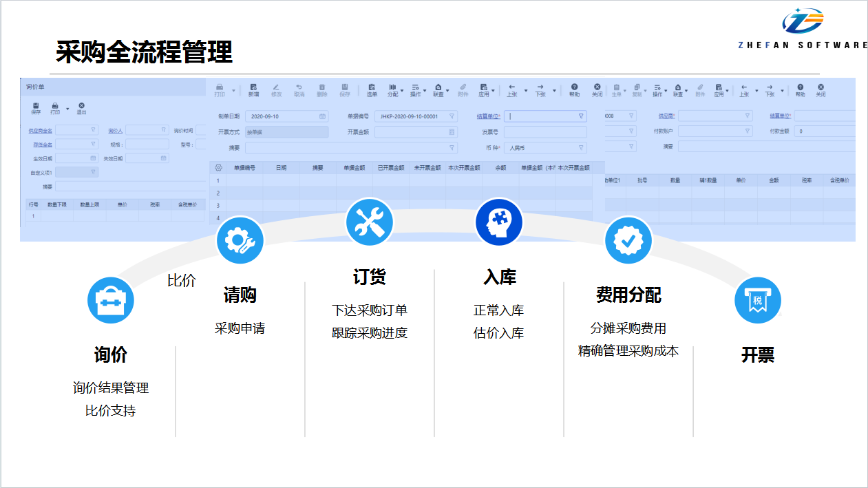Click the 存货全名 underlined link
Image resolution: width=868 pixels, height=488 pixels.
pyautogui.click(x=42, y=145)
